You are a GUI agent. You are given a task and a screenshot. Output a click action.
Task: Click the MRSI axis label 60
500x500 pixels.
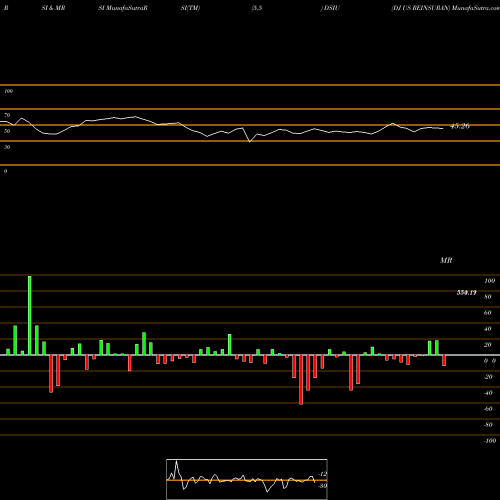[x=488, y=313]
